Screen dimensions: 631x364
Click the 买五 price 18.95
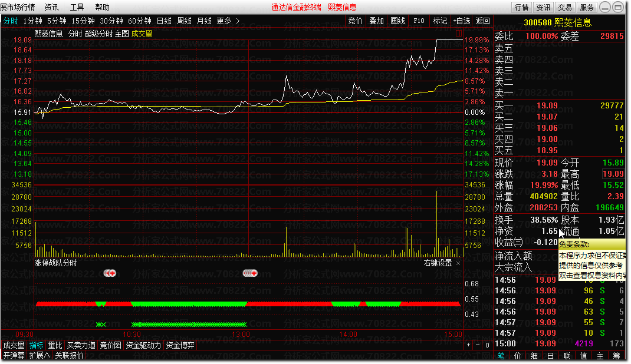(x=547, y=151)
